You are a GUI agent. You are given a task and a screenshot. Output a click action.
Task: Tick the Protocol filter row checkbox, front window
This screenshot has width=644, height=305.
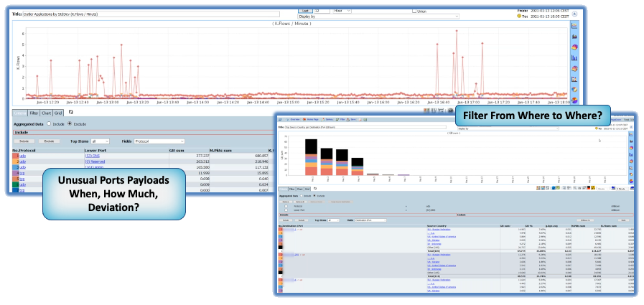coord(286,206)
